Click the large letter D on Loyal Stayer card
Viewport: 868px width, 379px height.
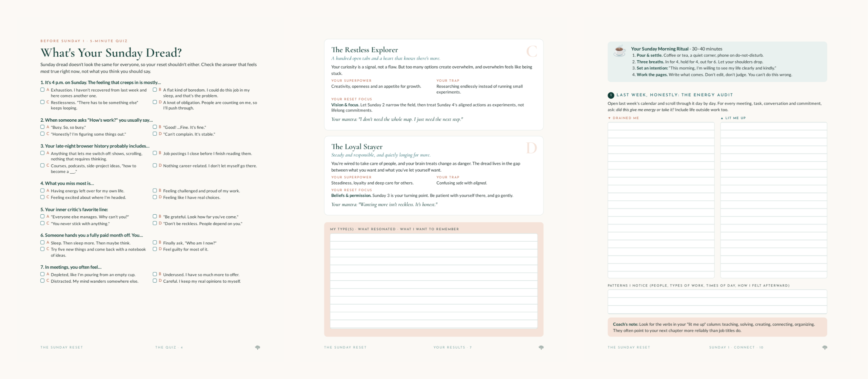(x=531, y=148)
